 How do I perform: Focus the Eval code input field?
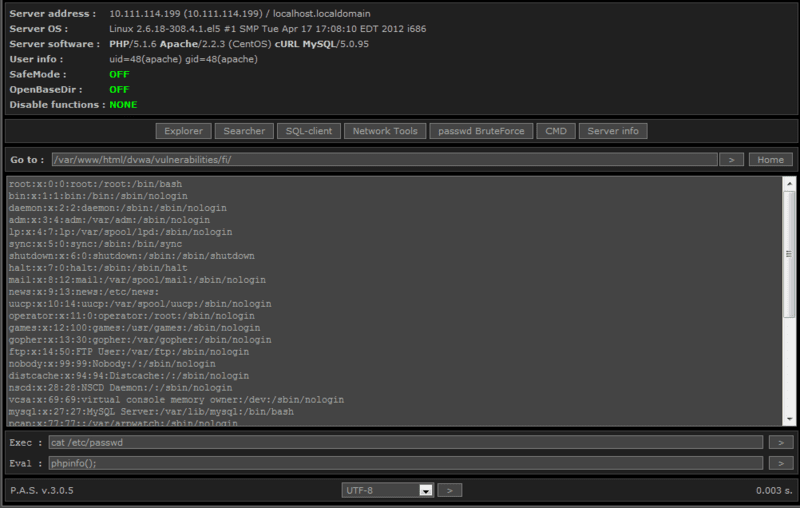(405, 463)
